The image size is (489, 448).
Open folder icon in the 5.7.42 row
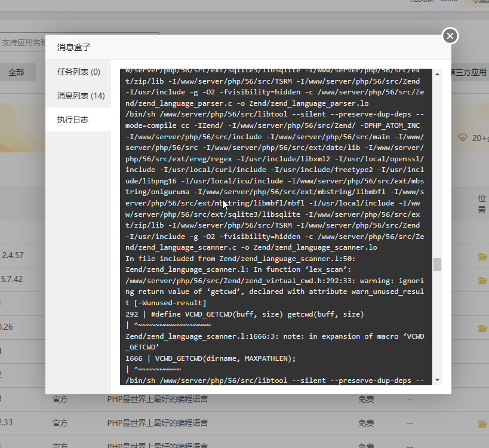coord(482,280)
